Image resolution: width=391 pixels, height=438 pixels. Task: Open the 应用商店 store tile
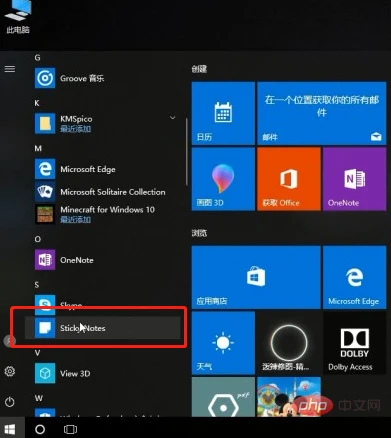[x=256, y=277]
